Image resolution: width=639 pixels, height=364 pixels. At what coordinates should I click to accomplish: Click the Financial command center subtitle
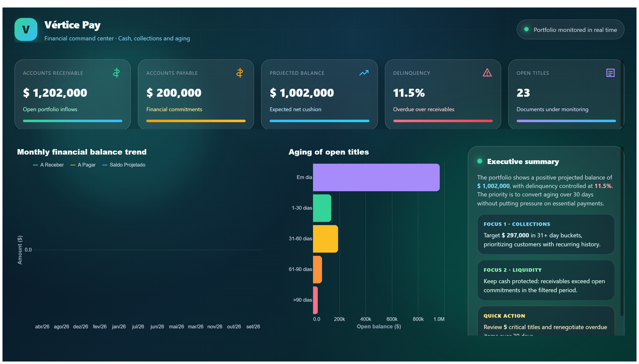(117, 38)
